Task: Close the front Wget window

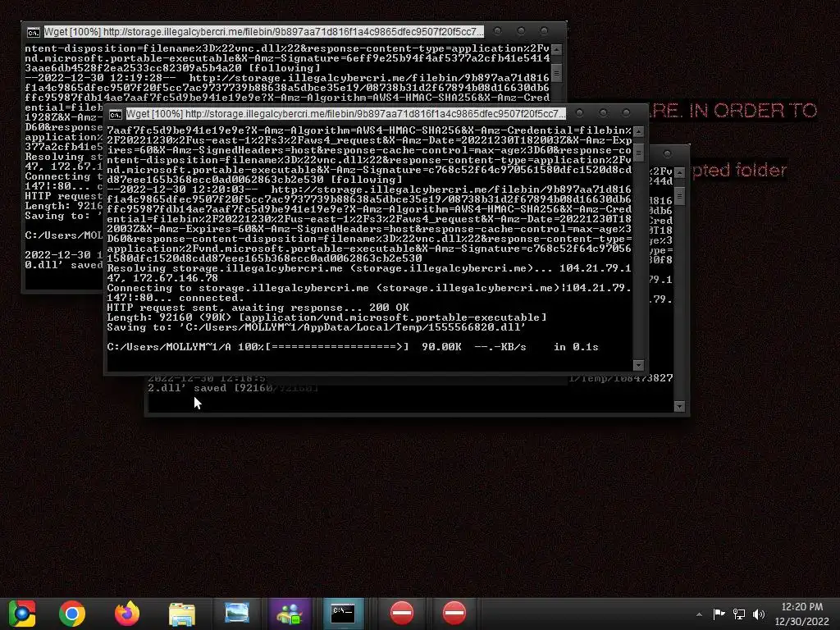Action: 626,113
